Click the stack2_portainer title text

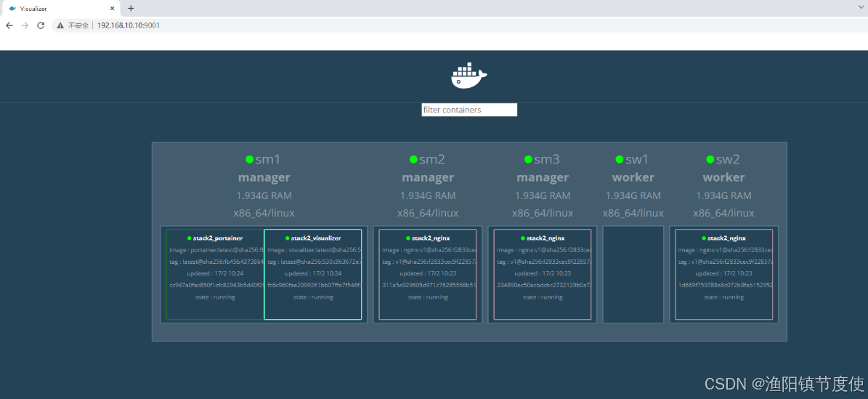point(218,238)
